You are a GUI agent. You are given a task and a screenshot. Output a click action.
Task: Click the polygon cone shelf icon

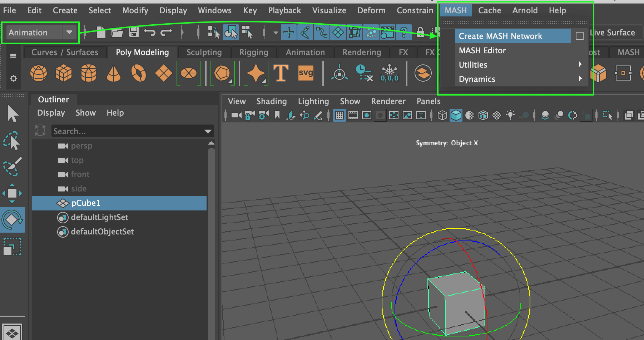114,73
